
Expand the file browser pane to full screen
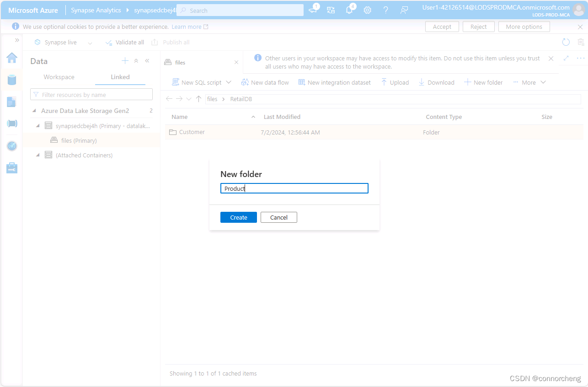(566, 58)
